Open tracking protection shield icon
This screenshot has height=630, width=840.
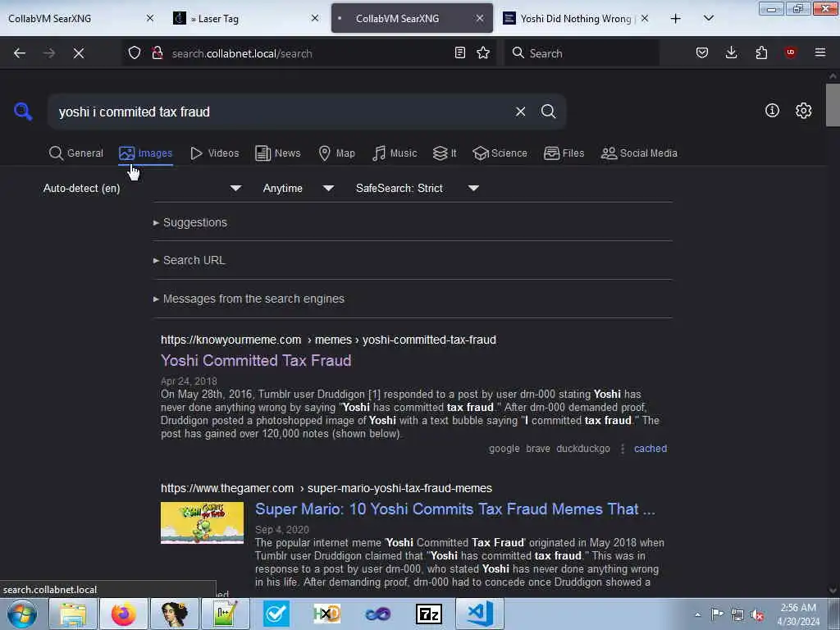(x=135, y=53)
